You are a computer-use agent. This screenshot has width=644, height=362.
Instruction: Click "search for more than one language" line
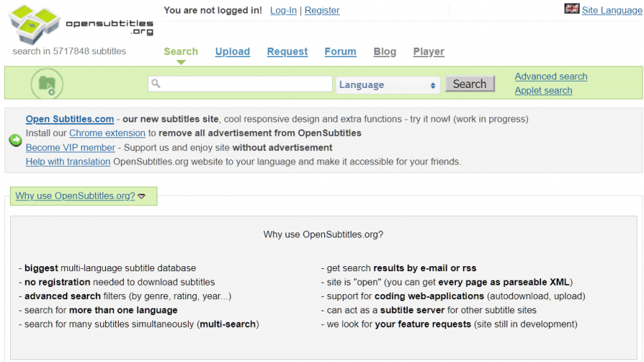pos(98,310)
